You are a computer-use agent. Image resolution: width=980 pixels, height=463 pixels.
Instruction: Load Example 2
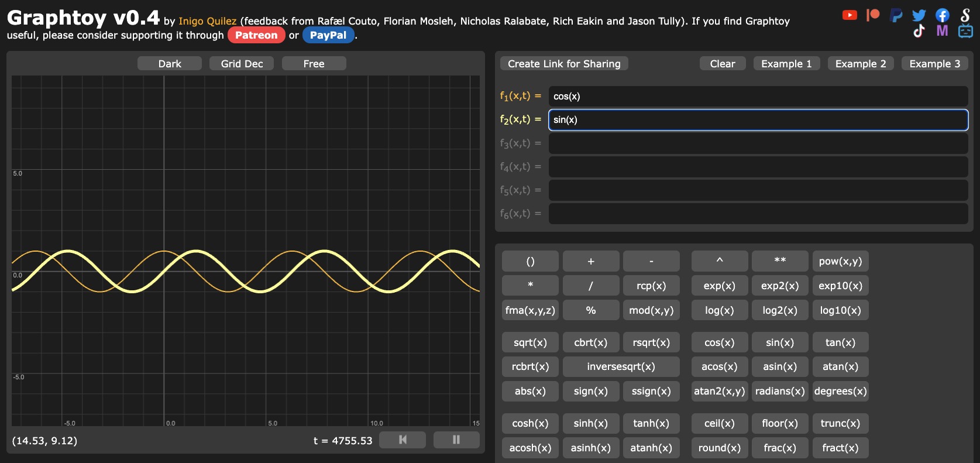[x=861, y=63]
